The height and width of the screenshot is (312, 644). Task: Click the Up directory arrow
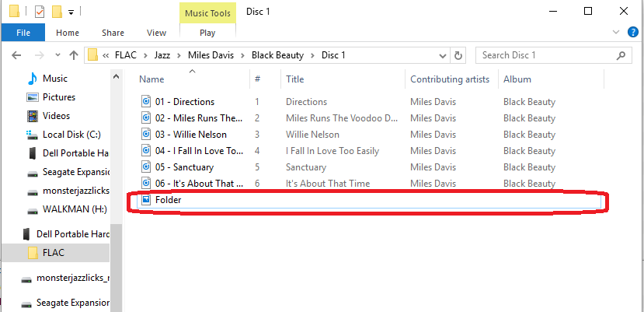pyautogui.click(x=74, y=55)
